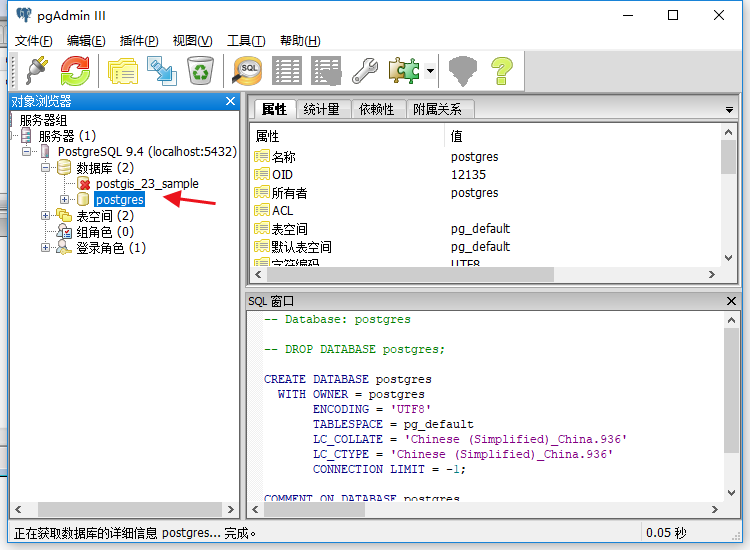Open the 视图(V) menu
This screenshot has width=750, height=550.
click(x=192, y=41)
